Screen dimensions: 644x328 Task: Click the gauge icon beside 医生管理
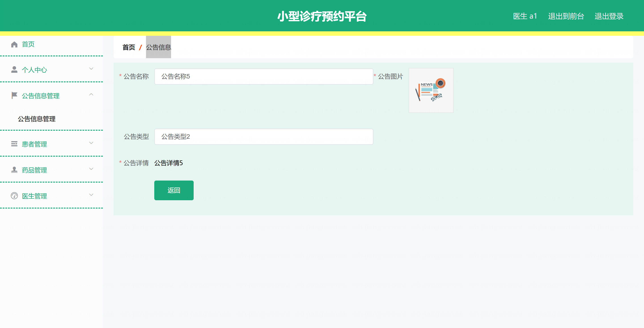[x=14, y=196]
